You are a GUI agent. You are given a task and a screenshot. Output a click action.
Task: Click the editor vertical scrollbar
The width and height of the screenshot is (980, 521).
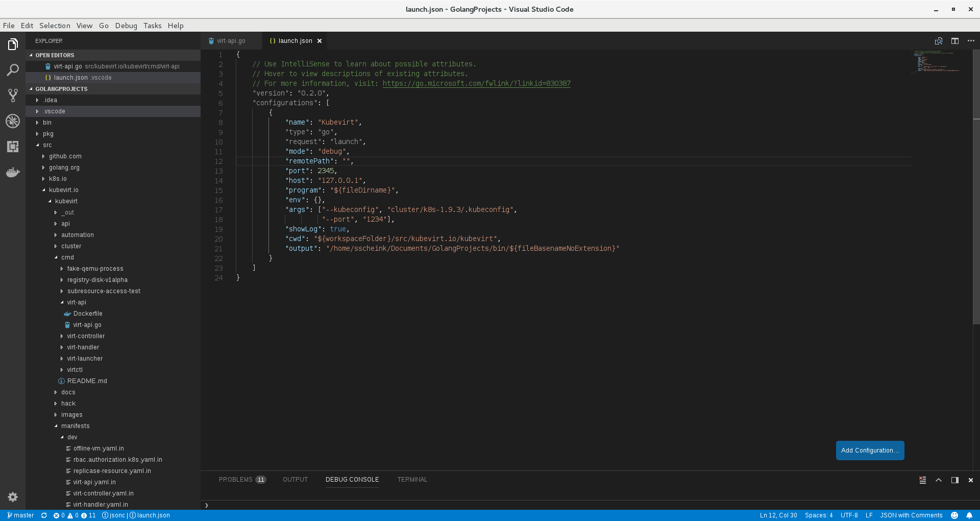(976, 187)
